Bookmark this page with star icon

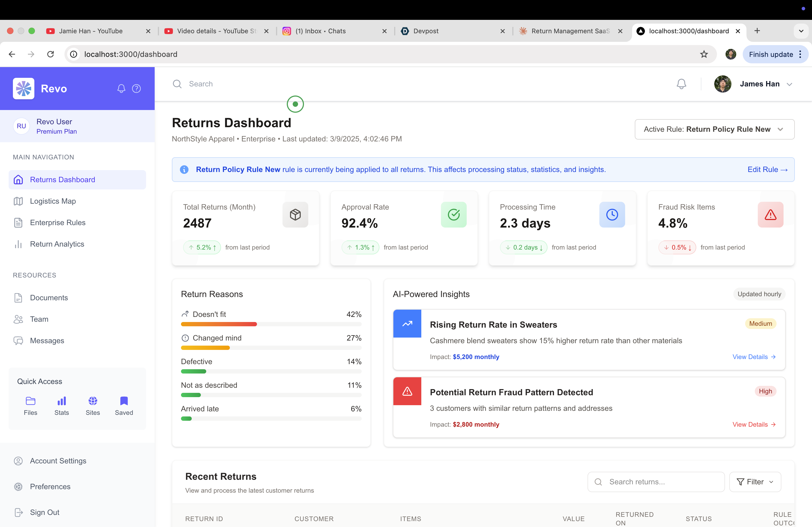click(x=704, y=54)
